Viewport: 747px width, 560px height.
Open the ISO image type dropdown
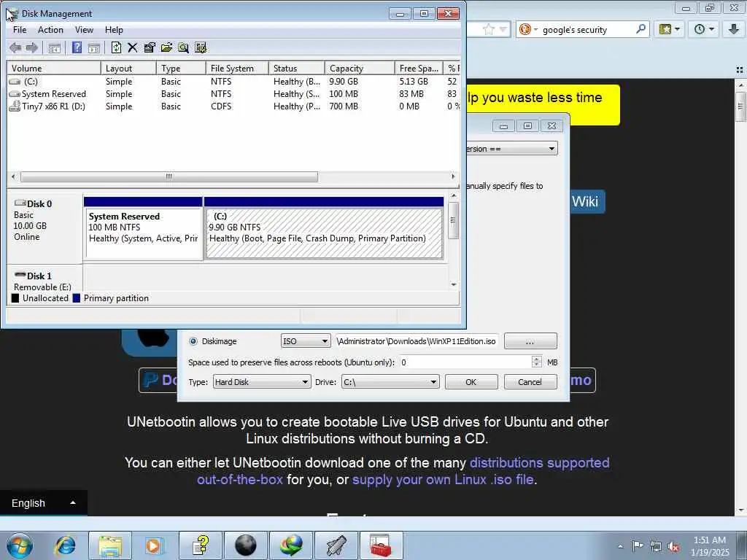306,341
